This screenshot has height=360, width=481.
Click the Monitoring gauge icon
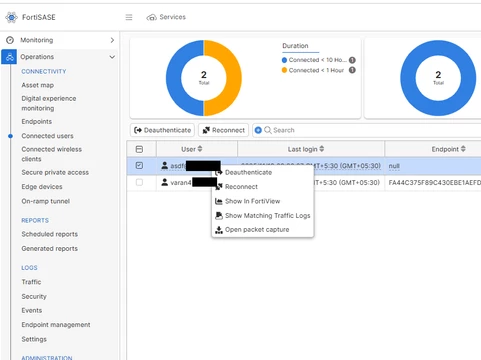10,40
